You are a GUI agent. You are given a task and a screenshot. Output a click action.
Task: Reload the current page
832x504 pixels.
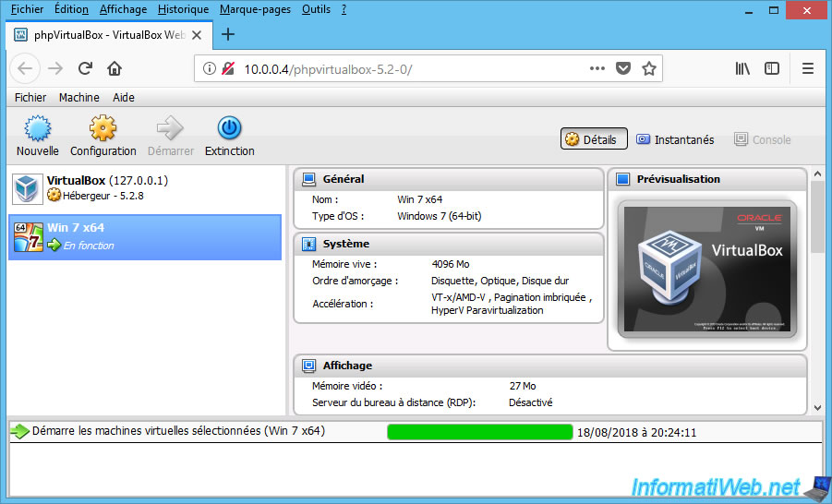tap(85, 68)
